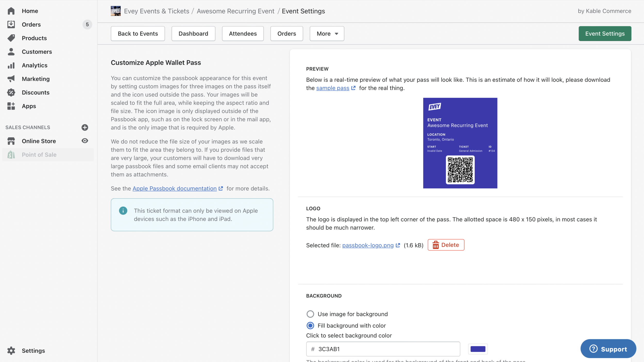Toggle Online Store visibility eye
This screenshot has width=644, height=362.
tap(85, 141)
